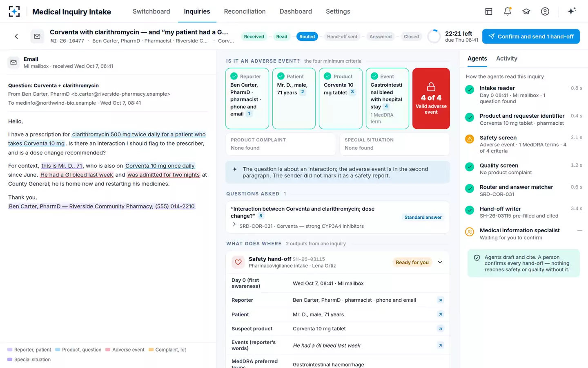Click the Safety hand-off heart icon
Viewport: 588px width, 368px height.
tap(238, 262)
